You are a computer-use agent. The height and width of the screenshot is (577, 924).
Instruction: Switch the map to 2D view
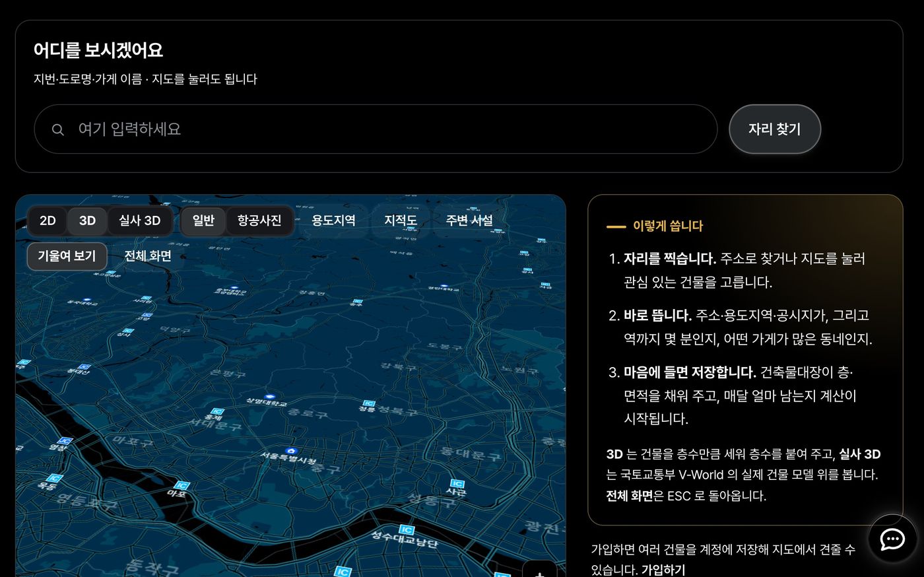point(48,221)
